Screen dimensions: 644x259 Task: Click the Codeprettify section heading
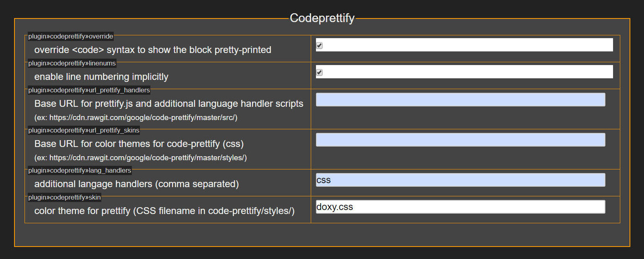point(322,18)
